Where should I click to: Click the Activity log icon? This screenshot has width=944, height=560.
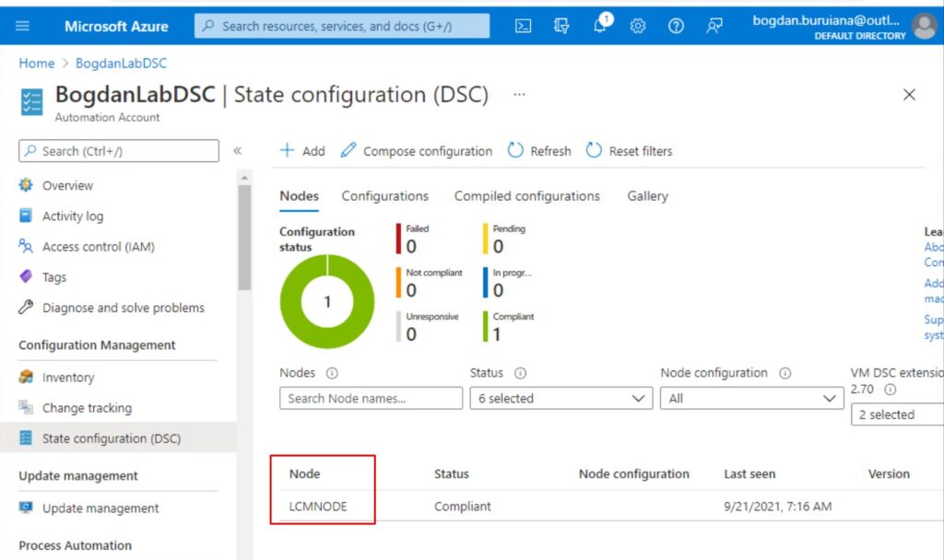26,216
